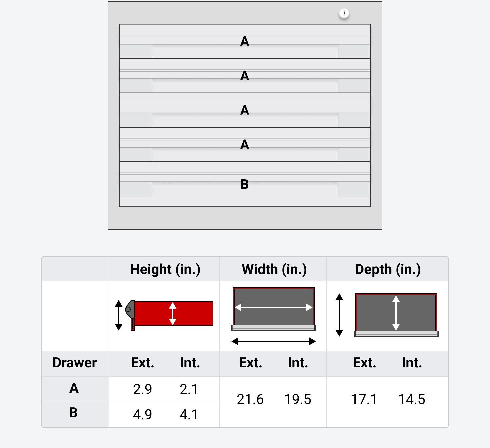Click the 14.5 interior depth value
This screenshot has height=448, width=490.
[412, 399]
